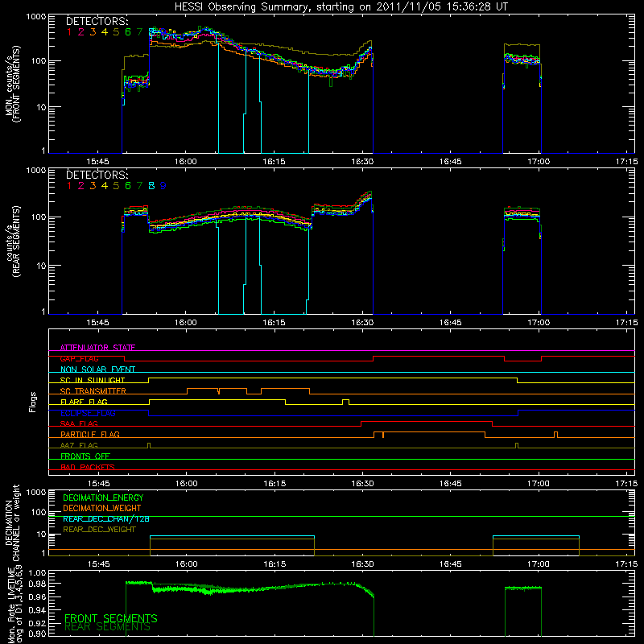The height and width of the screenshot is (644, 644).
Task: Click the 16:00 tick under front segments plot
Action: 186,162
